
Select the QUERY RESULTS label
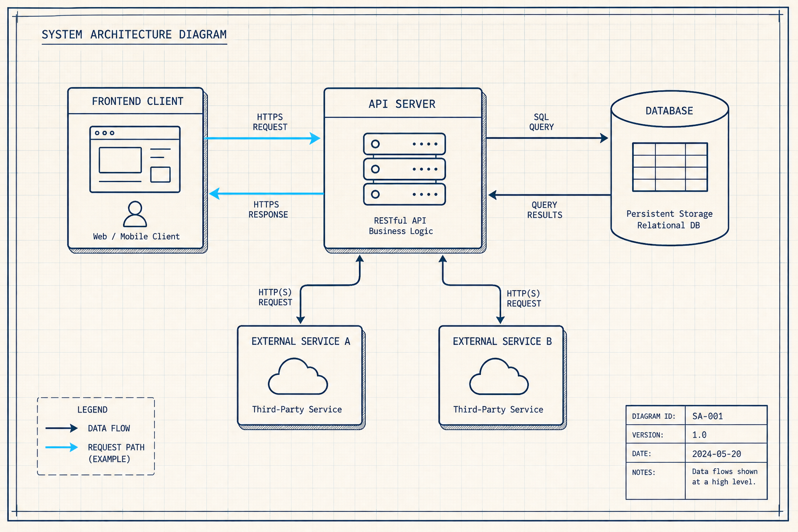pos(545,210)
